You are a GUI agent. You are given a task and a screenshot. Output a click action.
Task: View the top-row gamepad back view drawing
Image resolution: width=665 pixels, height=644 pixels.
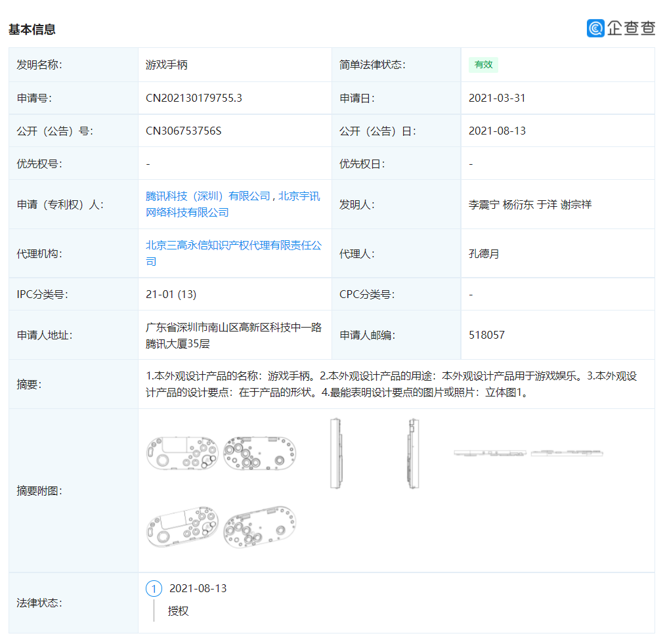259,452
